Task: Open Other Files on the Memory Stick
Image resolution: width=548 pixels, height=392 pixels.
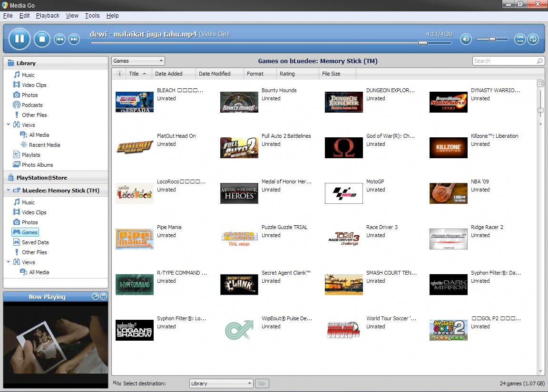Action: click(30, 252)
